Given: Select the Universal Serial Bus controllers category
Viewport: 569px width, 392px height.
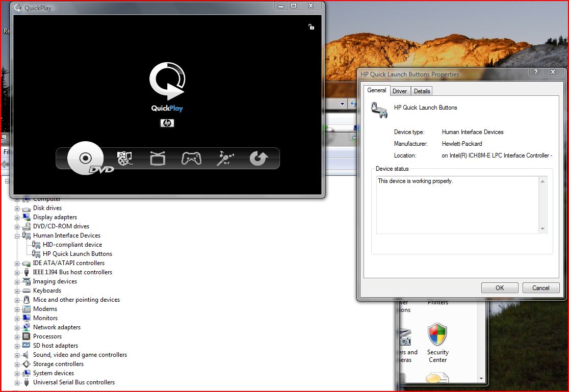Looking at the screenshot, I should [74, 382].
